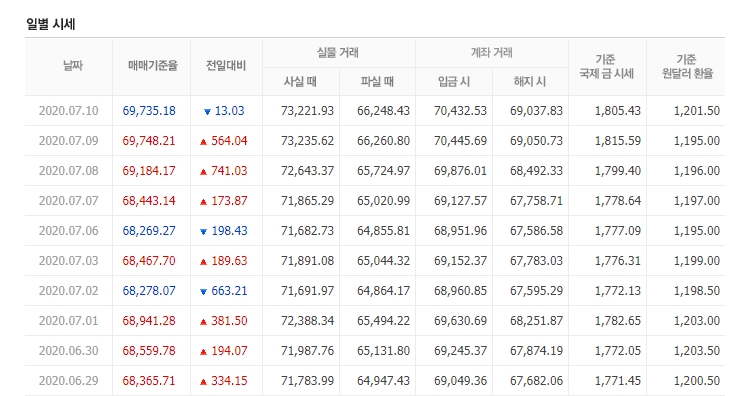Click withdrawal value 67,586.58
This screenshot has width=740, height=396.
pyautogui.click(x=536, y=231)
